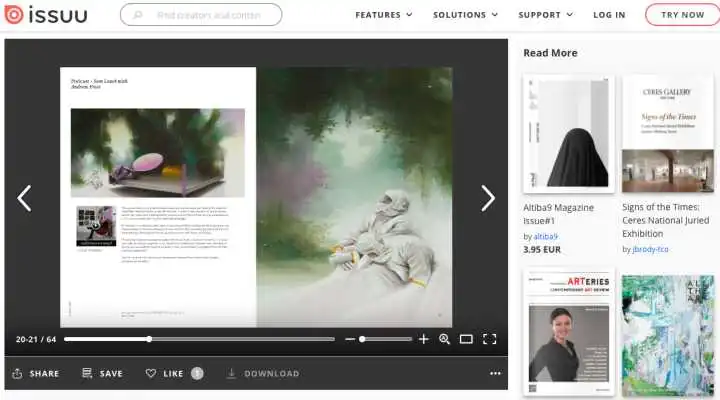Click the Download button
This screenshot has height=400, width=720.
263,373
